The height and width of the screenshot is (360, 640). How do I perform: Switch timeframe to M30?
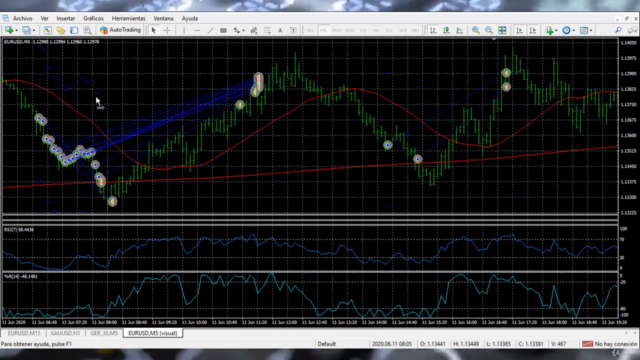350,30
